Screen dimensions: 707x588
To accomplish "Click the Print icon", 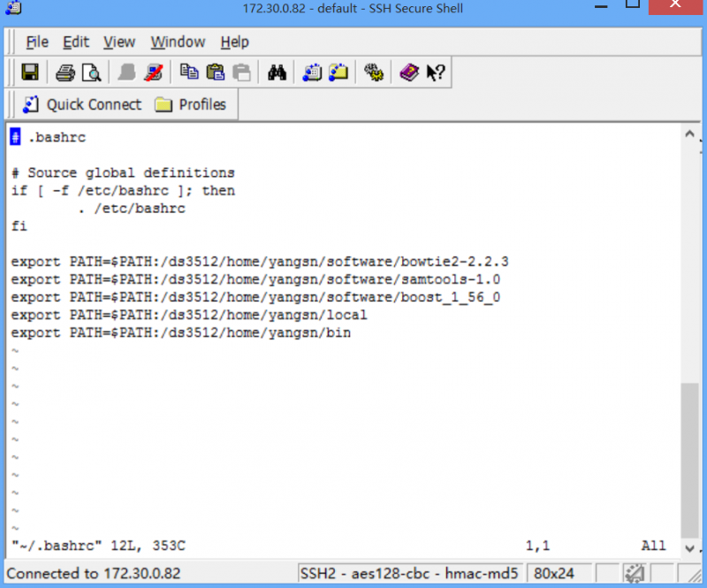I will click(x=65, y=73).
